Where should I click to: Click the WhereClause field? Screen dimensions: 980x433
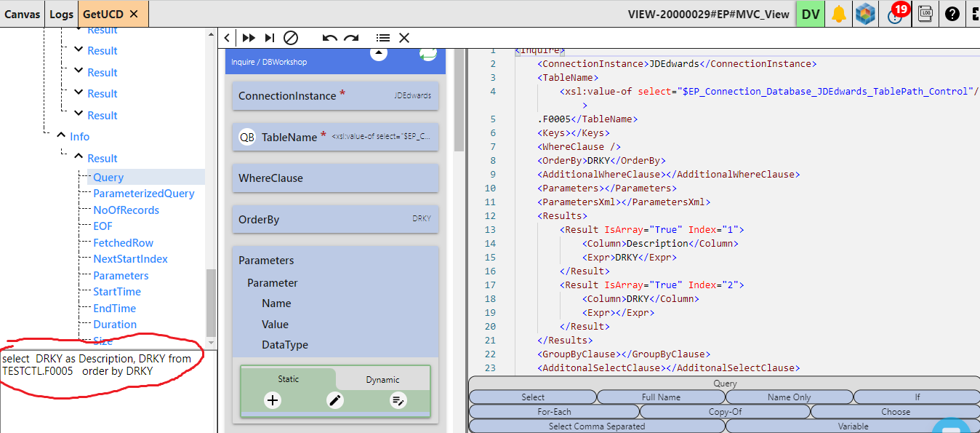coord(335,178)
